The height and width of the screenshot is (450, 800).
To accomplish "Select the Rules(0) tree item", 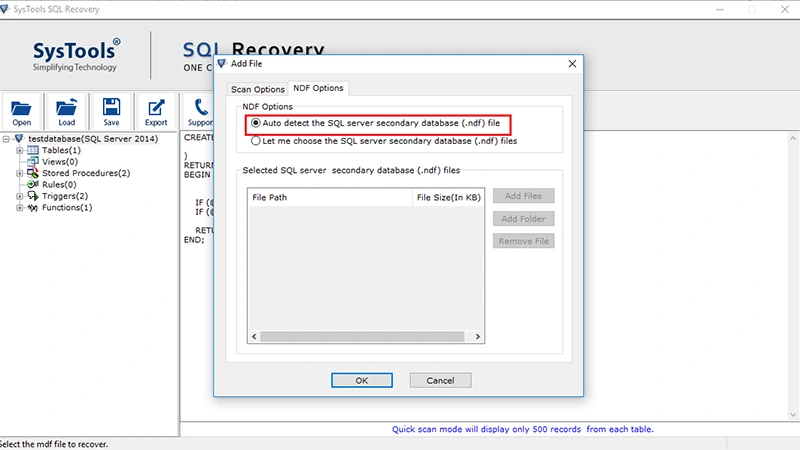I will tap(59, 185).
